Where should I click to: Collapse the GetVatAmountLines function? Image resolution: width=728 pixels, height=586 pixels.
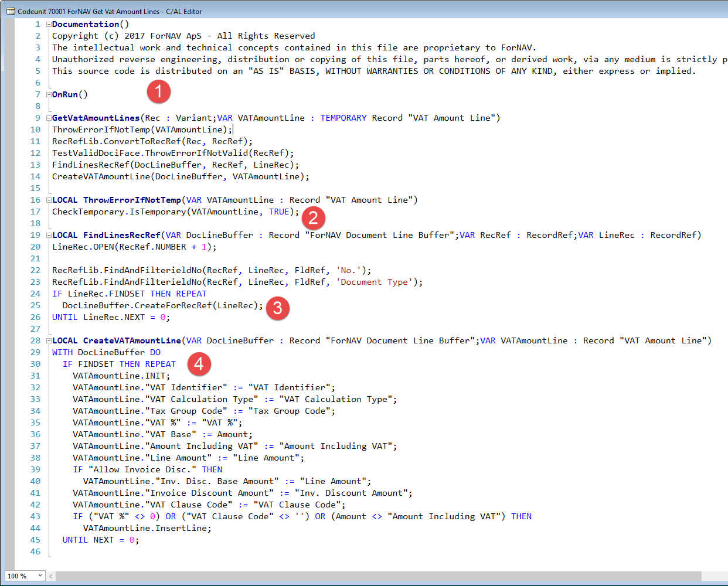click(49, 118)
